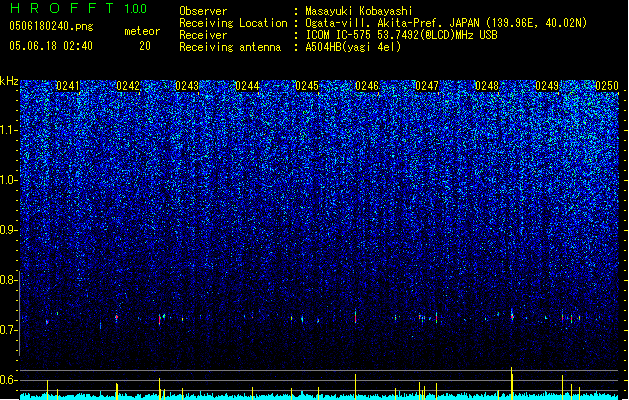
Task: Click the 0244 time marker
Action: click(247, 86)
